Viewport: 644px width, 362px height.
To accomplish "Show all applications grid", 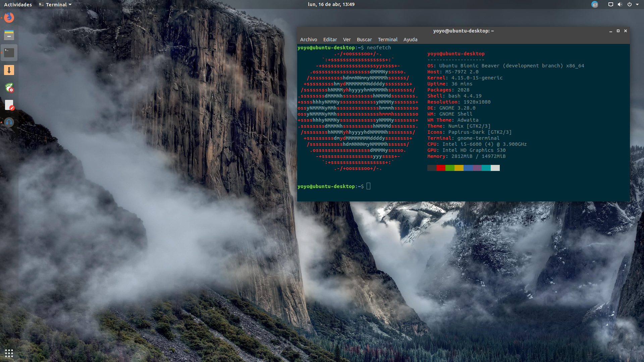I will tap(9, 353).
